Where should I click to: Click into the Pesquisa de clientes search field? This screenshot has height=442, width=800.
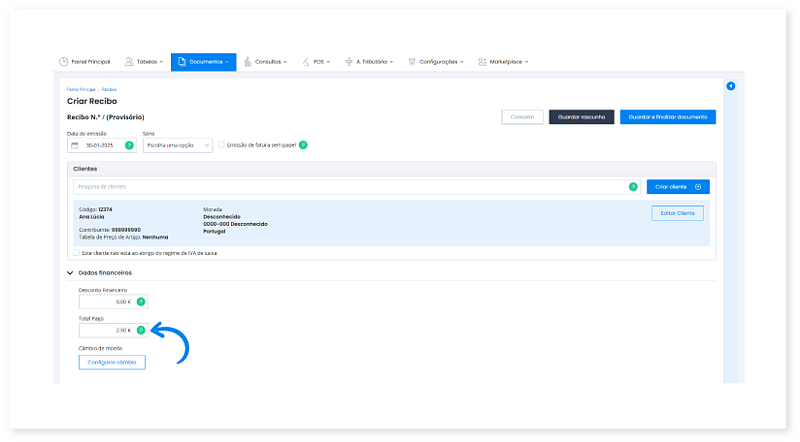[x=350, y=187]
